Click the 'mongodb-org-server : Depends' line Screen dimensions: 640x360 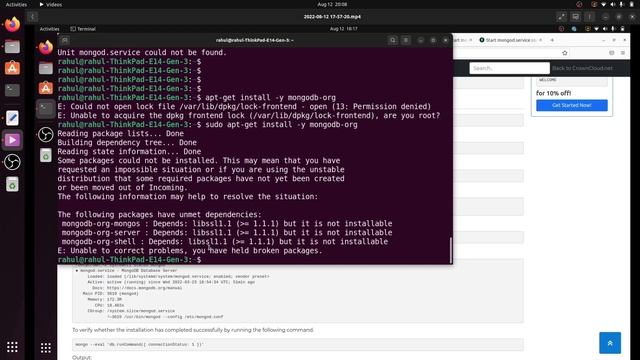tap(227, 233)
